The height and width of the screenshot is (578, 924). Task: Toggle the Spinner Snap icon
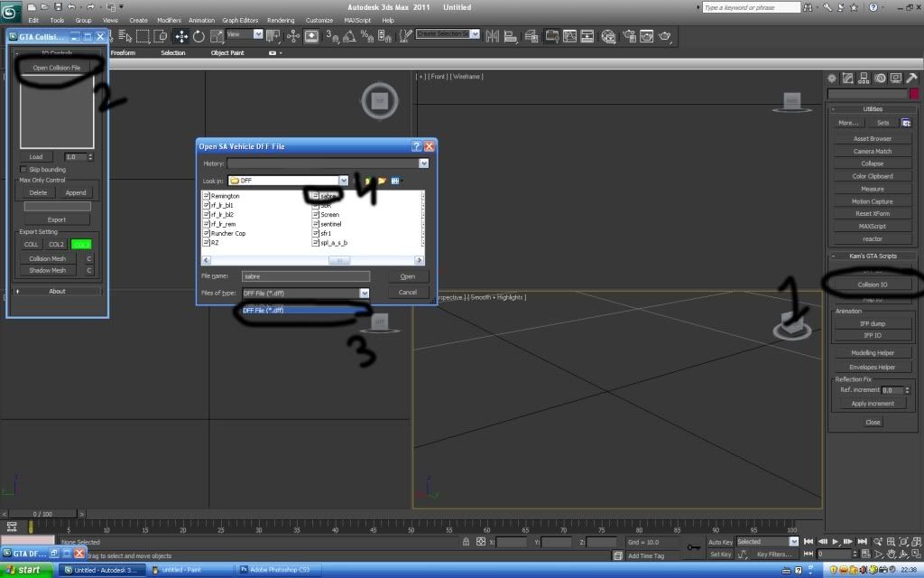pos(384,36)
